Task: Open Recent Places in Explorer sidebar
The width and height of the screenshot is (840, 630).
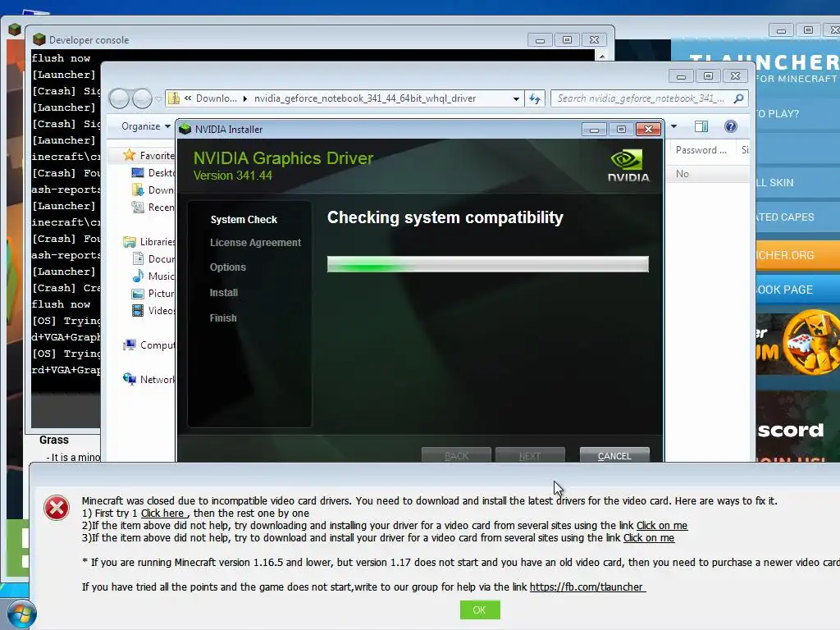Action: [x=153, y=207]
